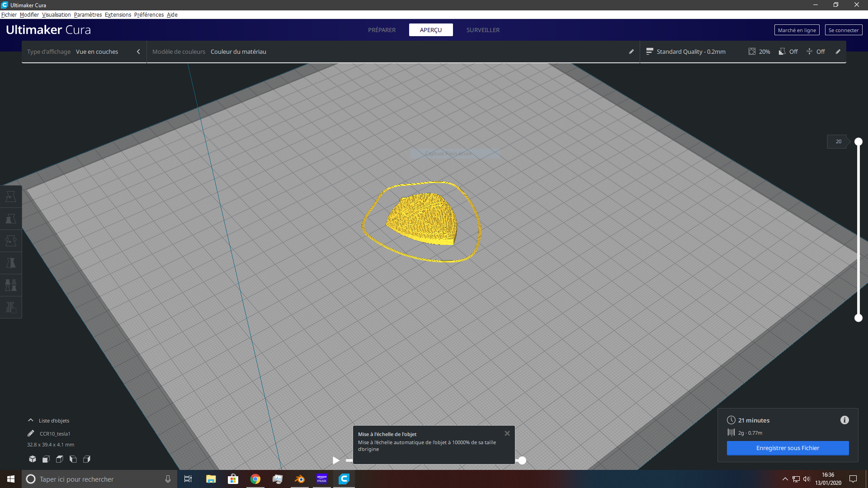Click the top handle of layer slider
Image resolution: width=868 pixels, height=488 pixels.
858,142
